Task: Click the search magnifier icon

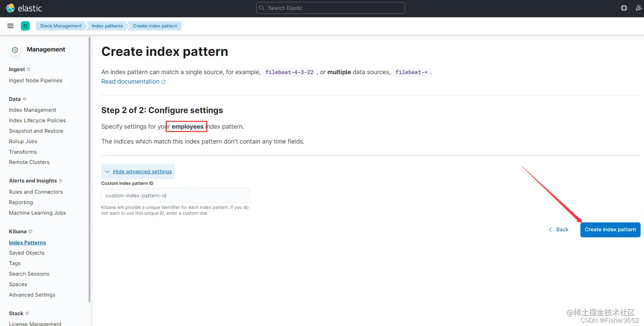Action: (x=262, y=8)
